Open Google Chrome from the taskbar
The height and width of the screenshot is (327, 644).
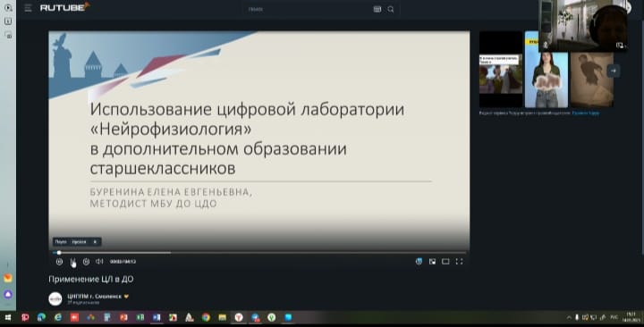tap(206, 317)
